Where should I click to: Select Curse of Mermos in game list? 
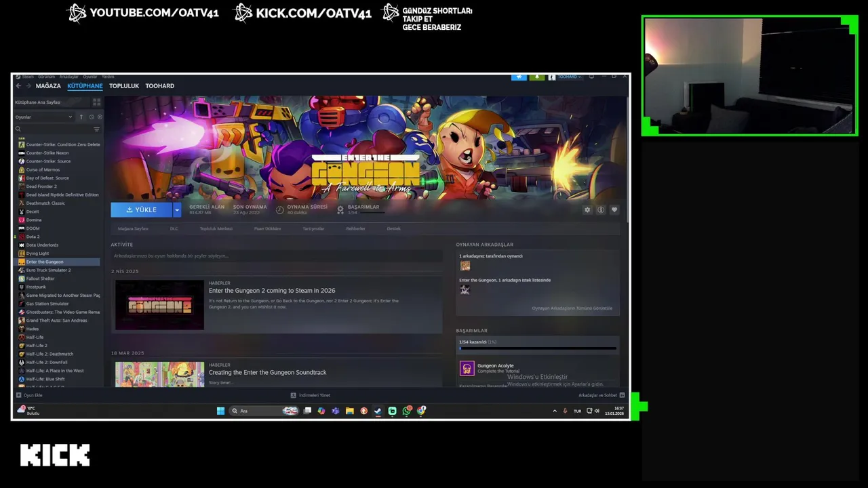43,169
